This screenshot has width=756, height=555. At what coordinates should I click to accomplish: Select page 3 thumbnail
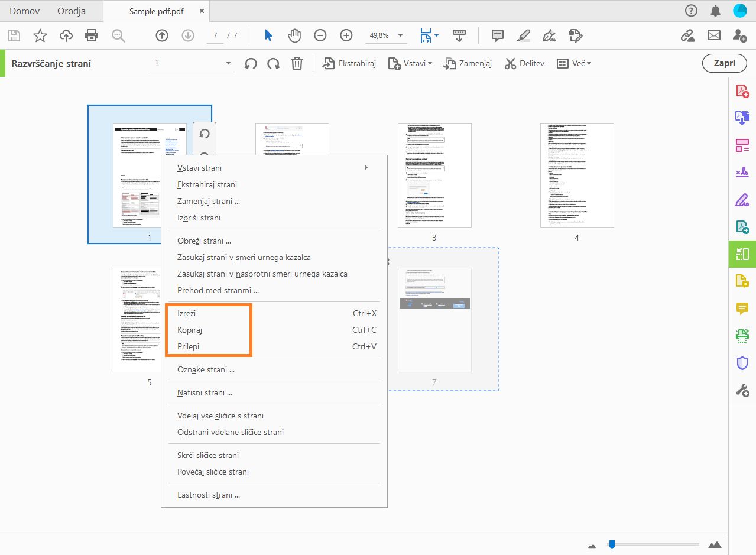(x=434, y=175)
